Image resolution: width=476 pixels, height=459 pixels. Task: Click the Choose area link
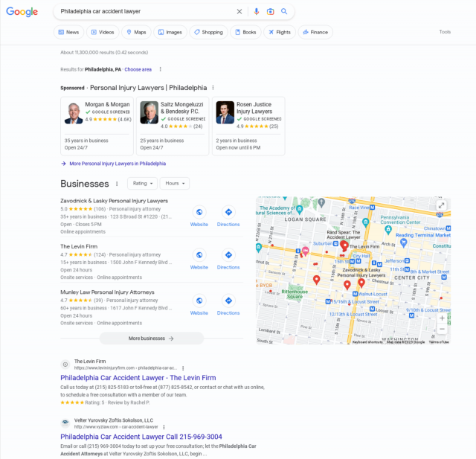(x=138, y=69)
